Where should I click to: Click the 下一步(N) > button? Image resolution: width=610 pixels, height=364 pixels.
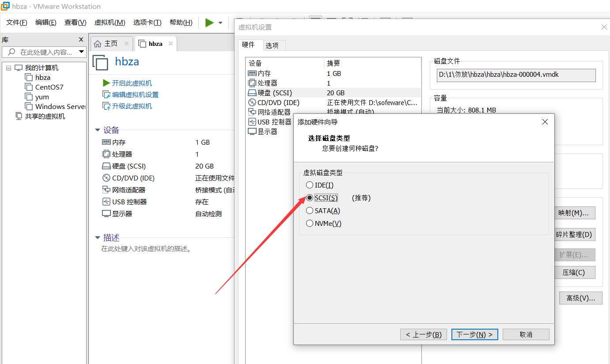(475, 334)
